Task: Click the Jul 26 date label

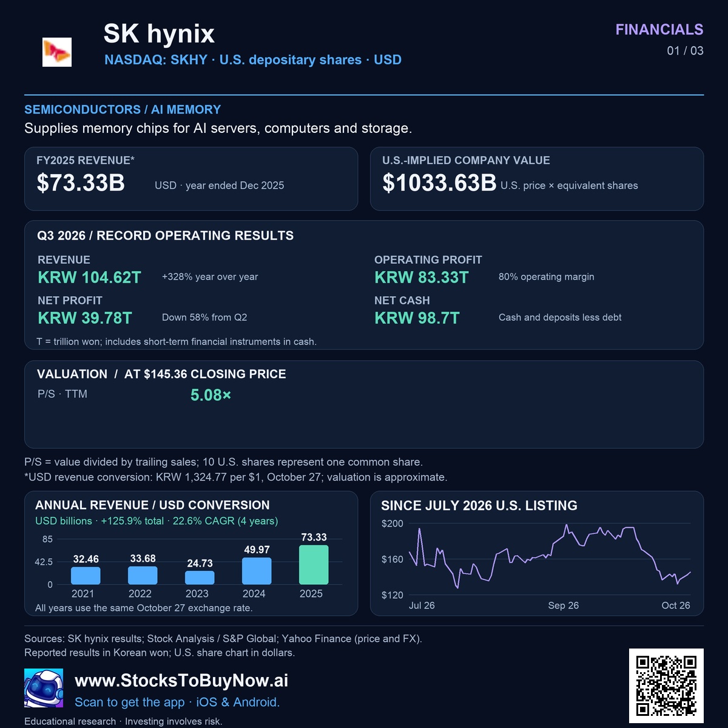Action: 422,605
